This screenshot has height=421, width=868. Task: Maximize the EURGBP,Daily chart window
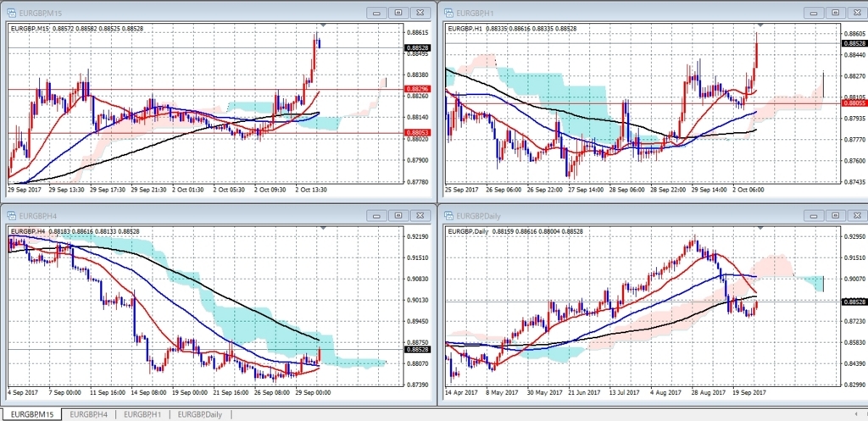837,216
